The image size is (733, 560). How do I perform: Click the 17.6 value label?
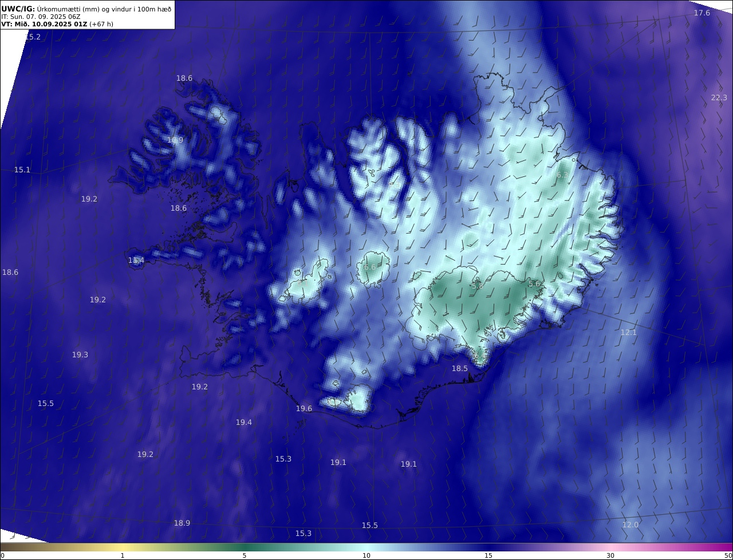click(702, 13)
